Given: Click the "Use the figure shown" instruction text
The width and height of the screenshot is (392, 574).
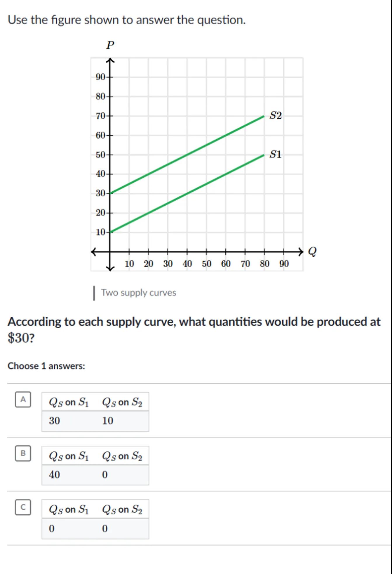Looking at the screenshot, I should 127,20.
